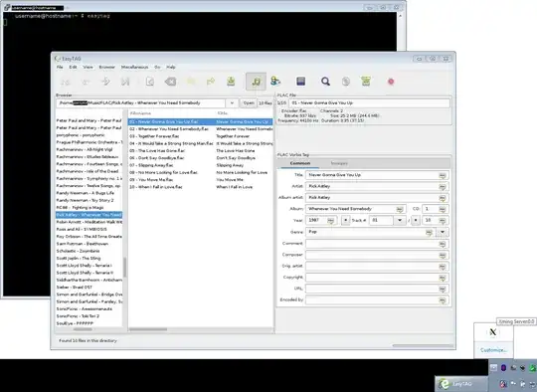Image resolution: width=537 pixels, height=392 pixels.
Task: Expand the browser path dropdown
Action: coord(232,103)
